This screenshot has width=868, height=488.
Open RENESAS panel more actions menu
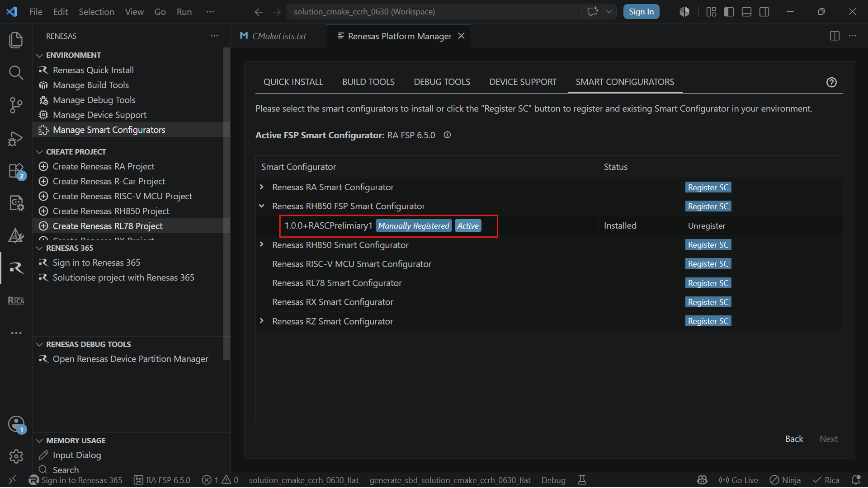(x=214, y=36)
